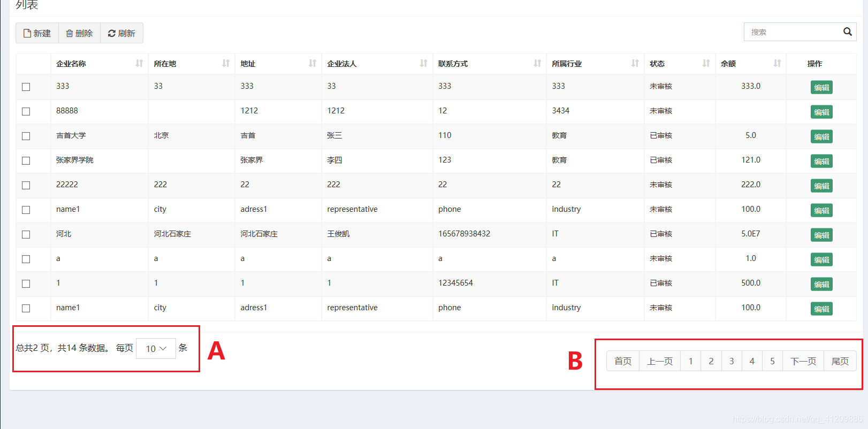
Task: Go to page 1
Action: [691, 361]
